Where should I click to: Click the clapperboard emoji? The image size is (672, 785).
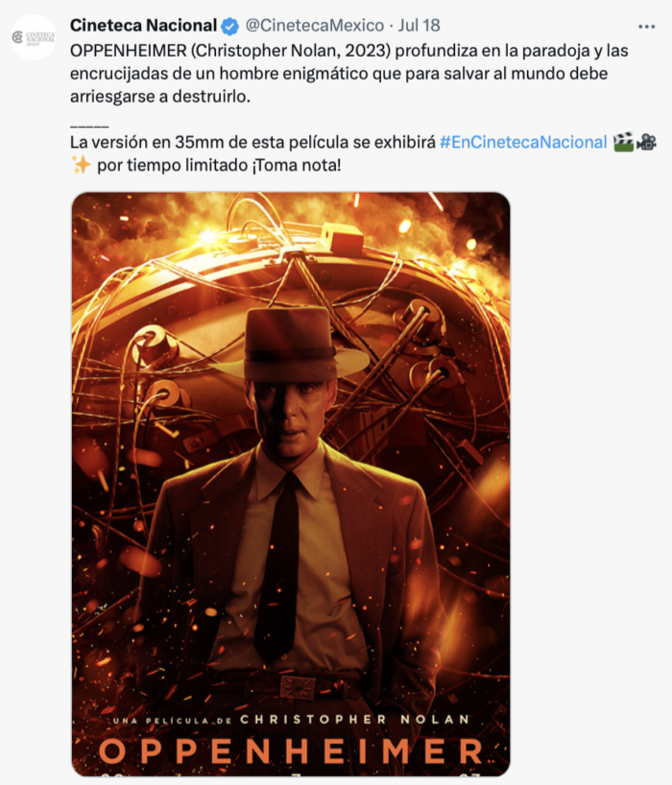point(623,142)
